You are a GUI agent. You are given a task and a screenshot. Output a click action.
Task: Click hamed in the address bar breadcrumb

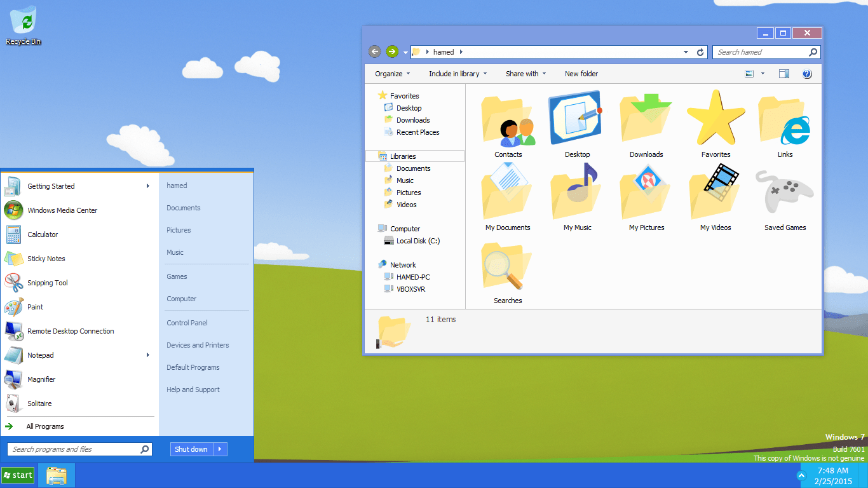click(x=444, y=52)
